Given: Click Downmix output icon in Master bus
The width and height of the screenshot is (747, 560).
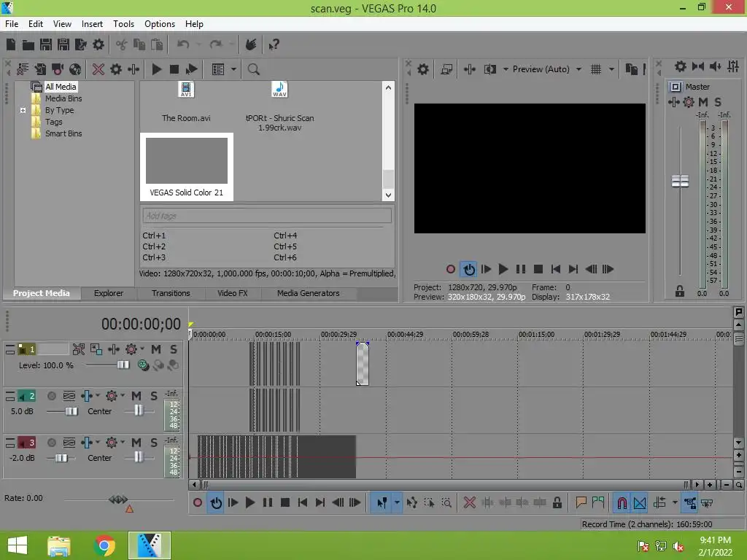Looking at the screenshot, I should 698,66.
